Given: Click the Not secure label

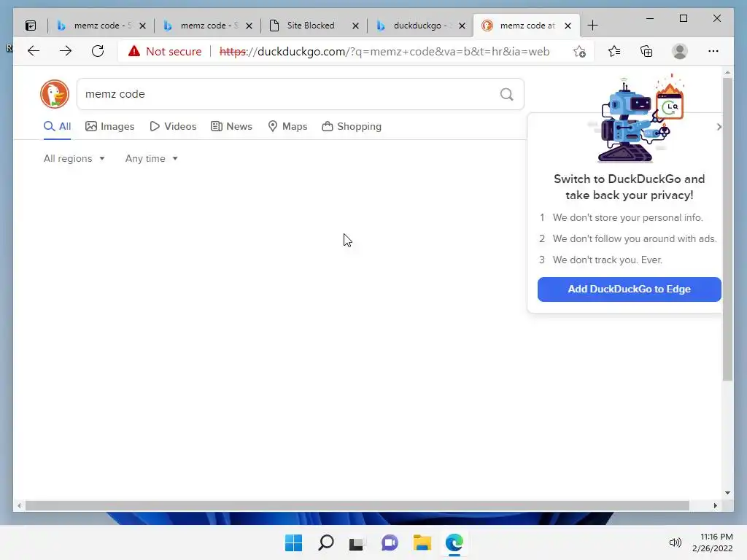Looking at the screenshot, I should pos(174,51).
